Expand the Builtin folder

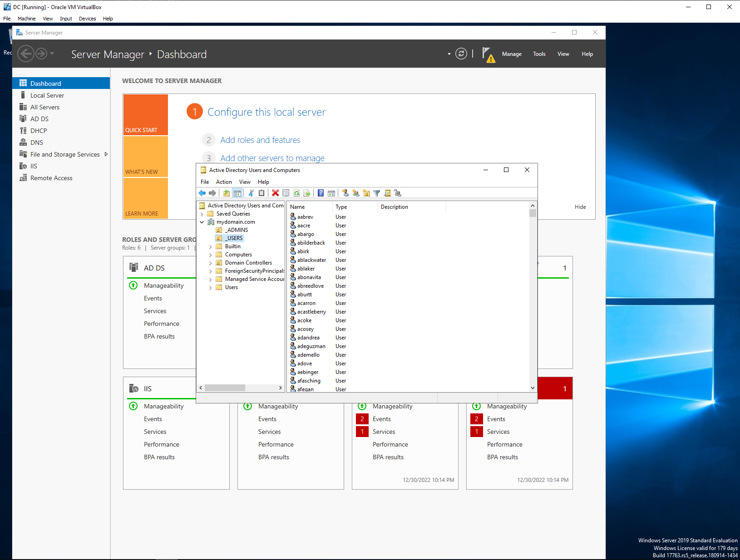tap(210, 246)
